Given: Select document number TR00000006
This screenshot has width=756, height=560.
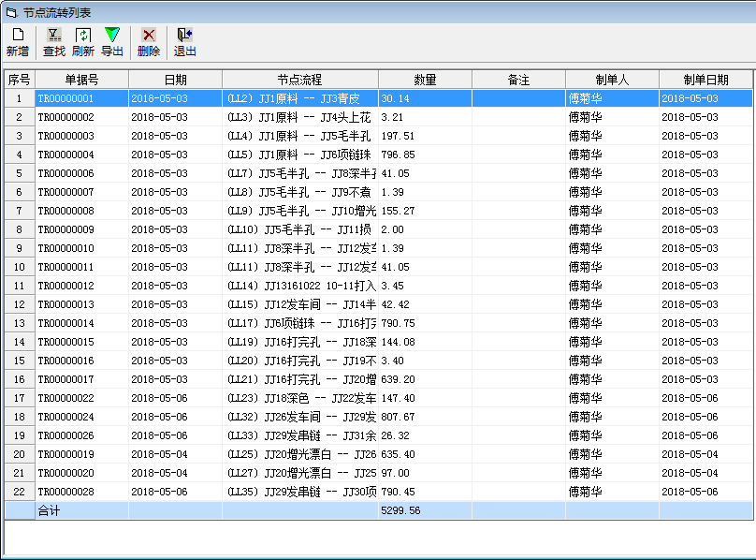Looking at the screenshot, I should coord(82,173).
